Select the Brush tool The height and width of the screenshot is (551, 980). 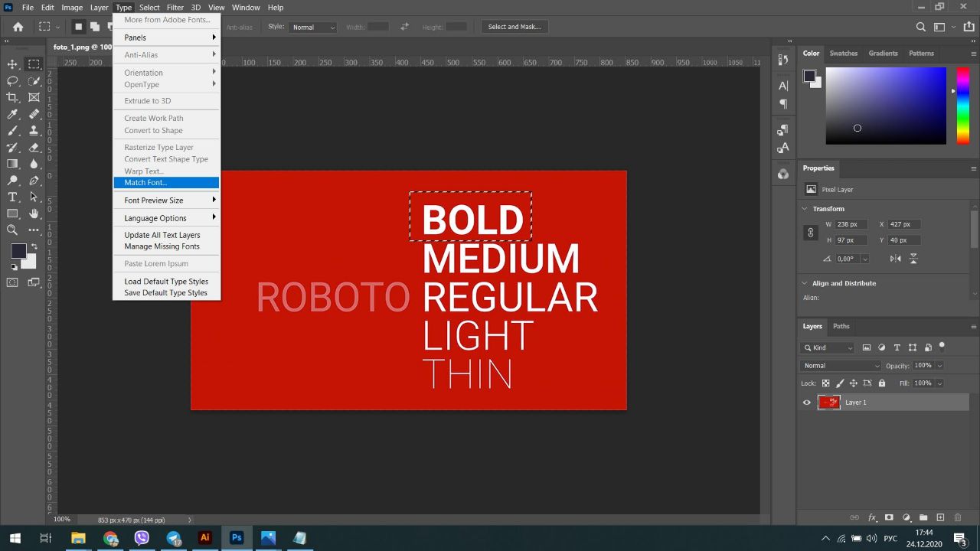[x=12, y=131]
